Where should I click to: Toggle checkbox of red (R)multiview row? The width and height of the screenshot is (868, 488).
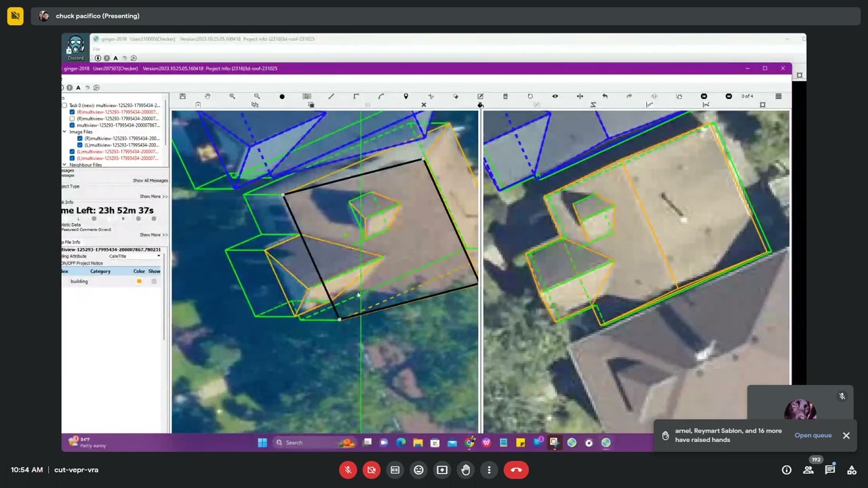click(73, 112)
